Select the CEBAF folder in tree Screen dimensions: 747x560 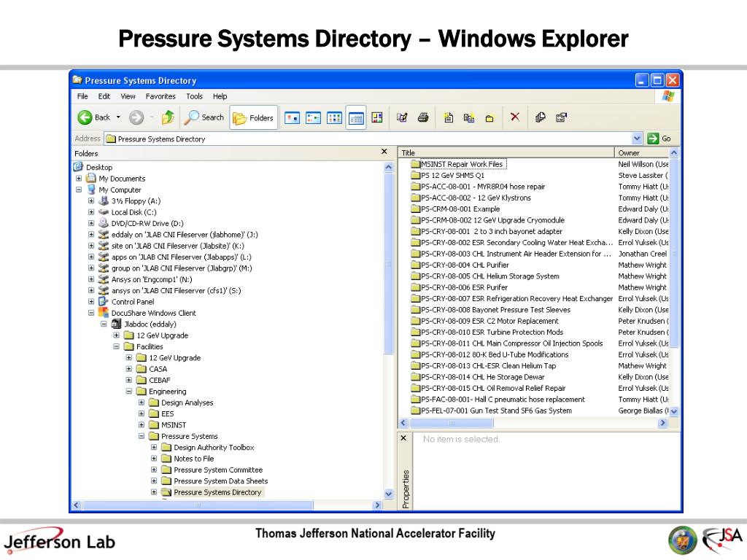point(159,381)
